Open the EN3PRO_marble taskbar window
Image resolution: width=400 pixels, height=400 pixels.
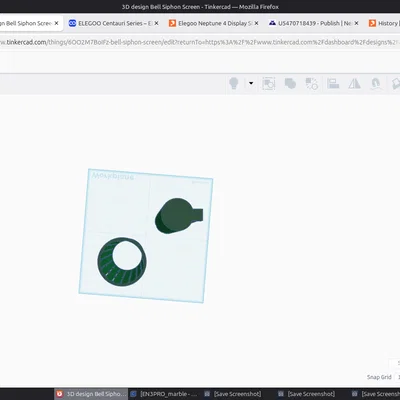point(165,394)
